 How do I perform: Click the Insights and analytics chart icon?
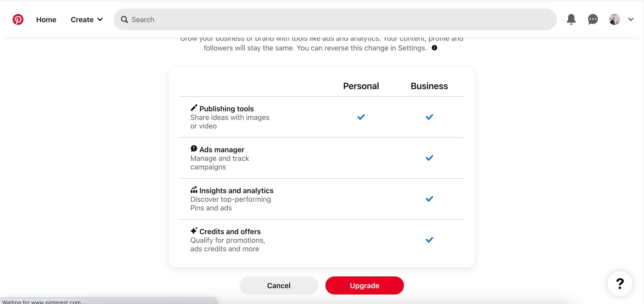[194, 190]
